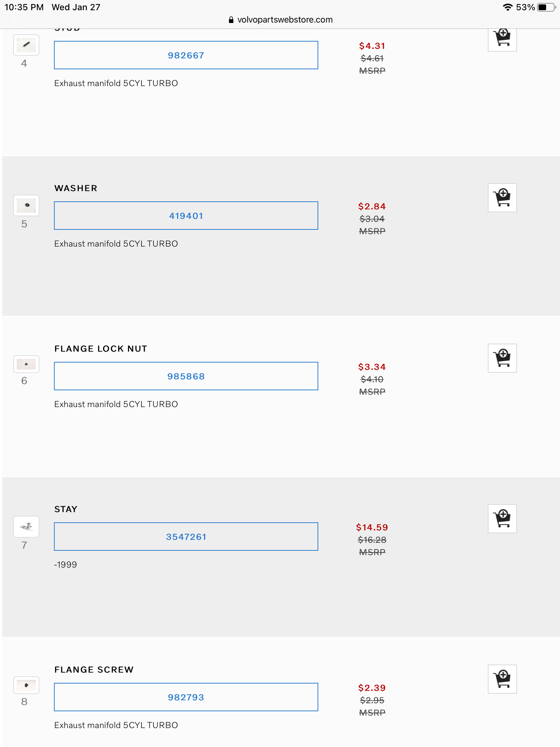
Task: Add washer 419401 to cart
Action: click(502, 198)
